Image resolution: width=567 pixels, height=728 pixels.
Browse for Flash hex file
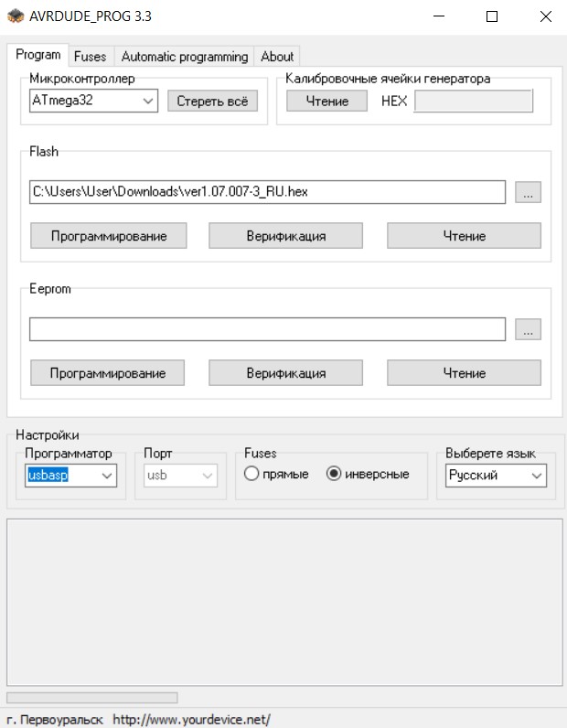click(528, 192)
